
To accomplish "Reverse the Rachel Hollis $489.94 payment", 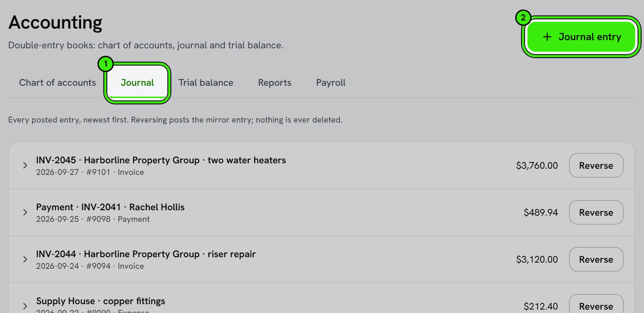I will coord(596,212).
